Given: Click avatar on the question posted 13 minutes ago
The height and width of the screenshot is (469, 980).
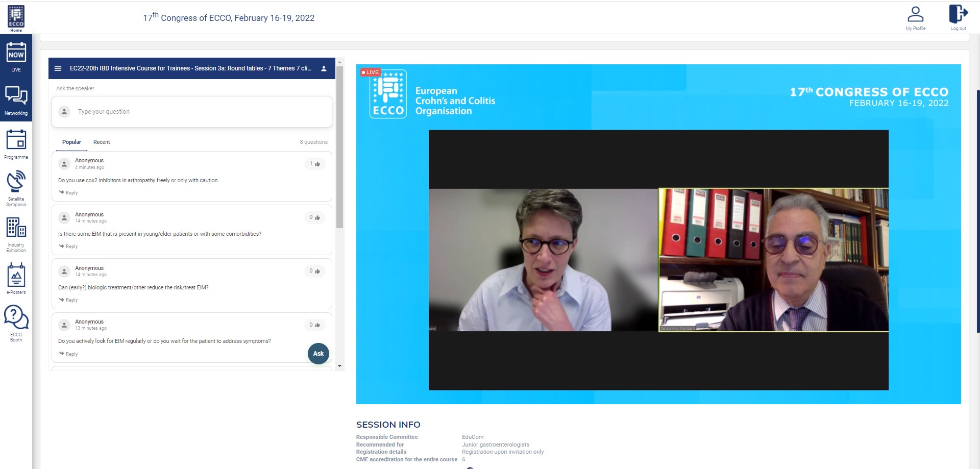Looking at the screenshot, I should pyautogui.click(x=64, y=325).
